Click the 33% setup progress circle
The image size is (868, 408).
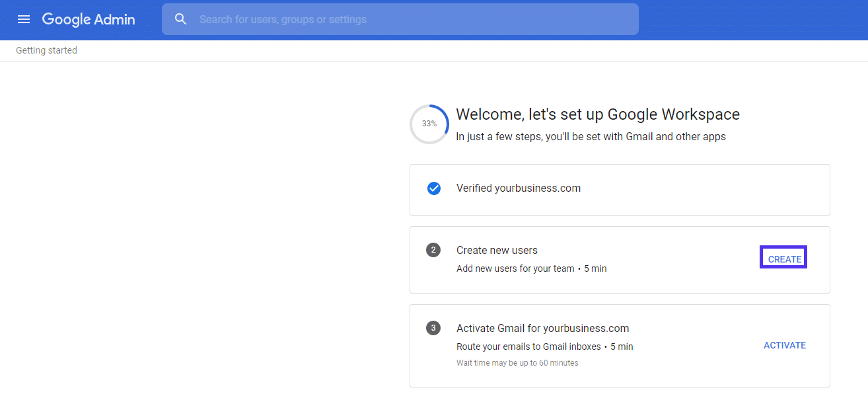429,124
